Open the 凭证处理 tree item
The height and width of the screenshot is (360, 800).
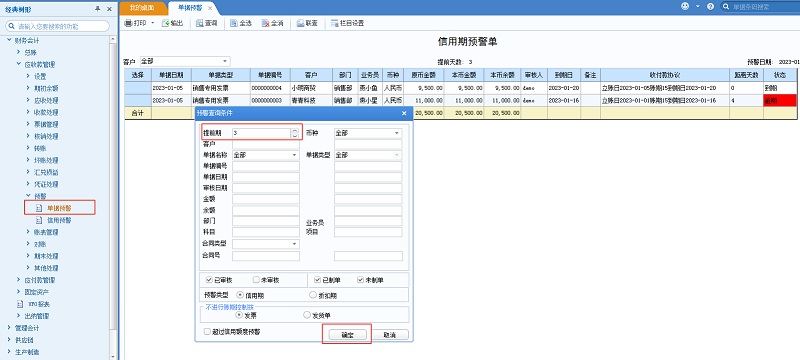coord(46,184)
